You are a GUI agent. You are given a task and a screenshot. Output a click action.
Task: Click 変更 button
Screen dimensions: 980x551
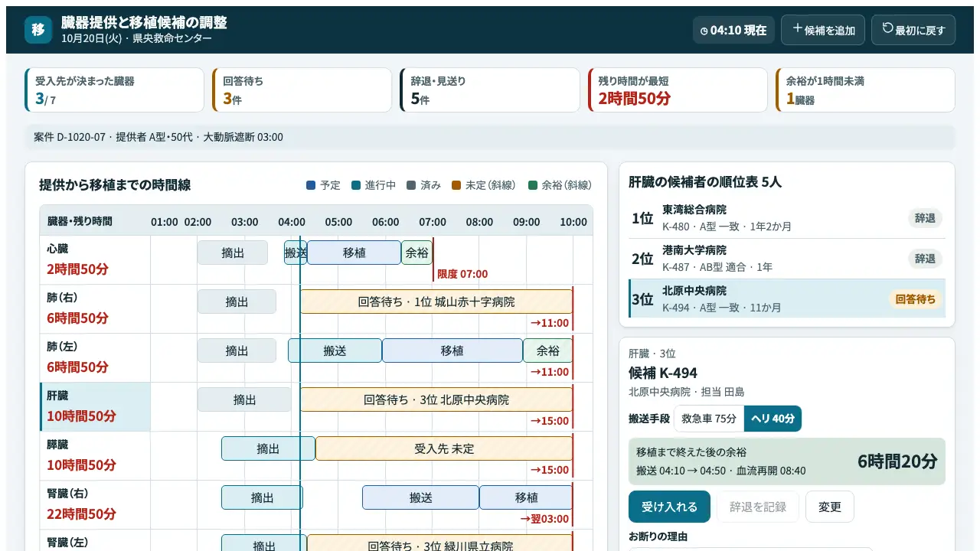pyautogui.click(x=830, y=507)
